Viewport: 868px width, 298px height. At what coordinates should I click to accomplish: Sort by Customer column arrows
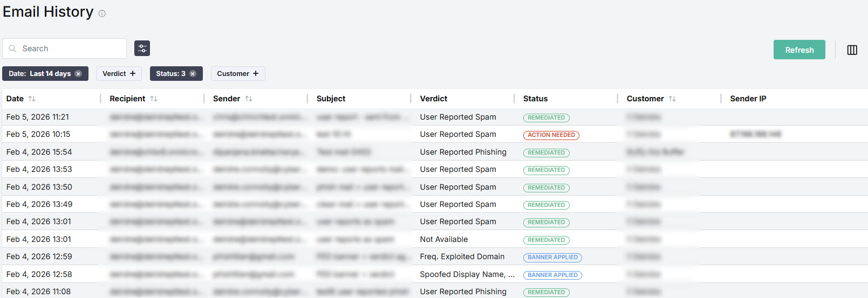coord(672,99)
